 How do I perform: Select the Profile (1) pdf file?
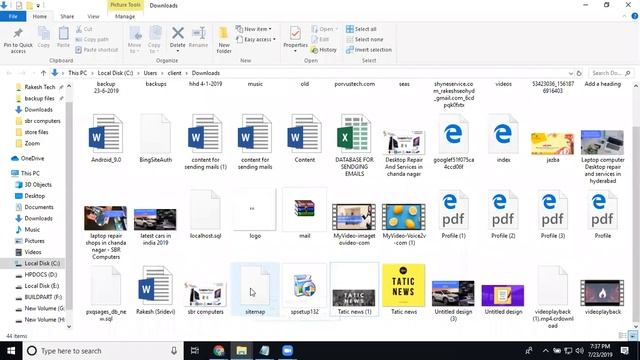(x=453, y=214)
